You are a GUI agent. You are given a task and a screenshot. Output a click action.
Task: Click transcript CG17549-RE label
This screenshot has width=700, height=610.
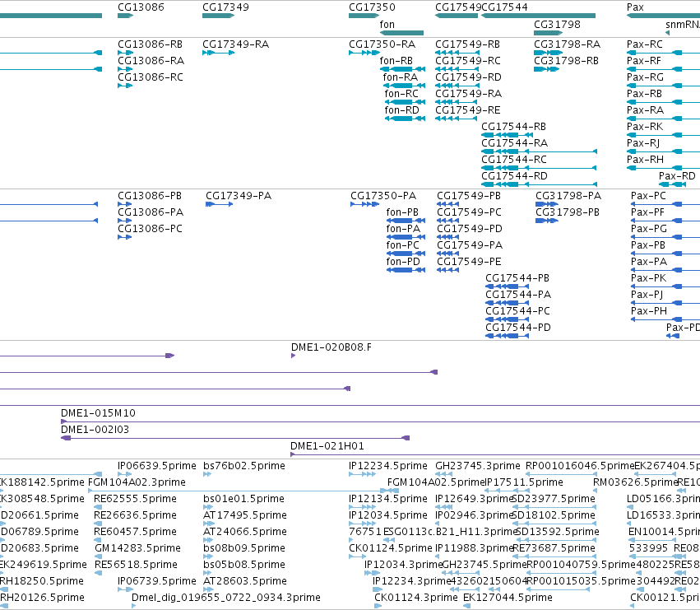468,110
